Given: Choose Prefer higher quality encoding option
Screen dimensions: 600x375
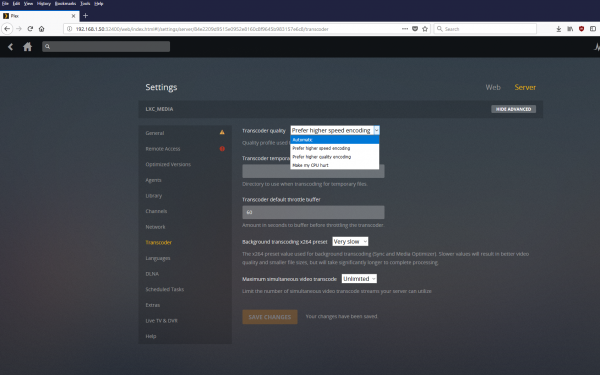Looking at the screenshot, I should [335, 157].
